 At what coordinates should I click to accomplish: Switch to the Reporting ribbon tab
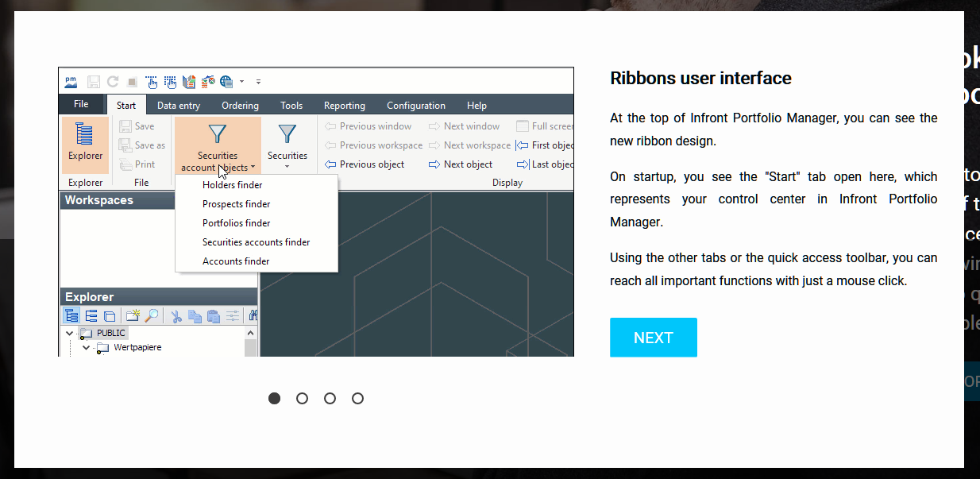[344, 106]
